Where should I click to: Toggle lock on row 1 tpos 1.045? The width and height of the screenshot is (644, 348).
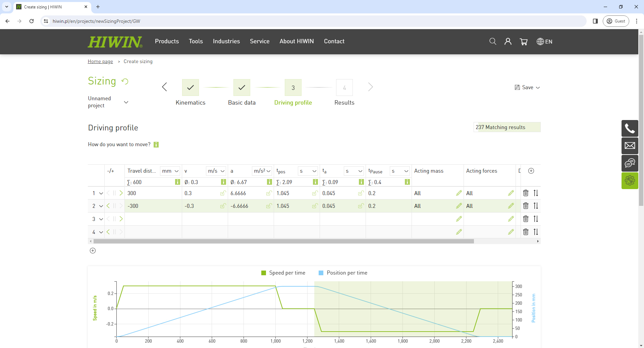click(315, 193)
